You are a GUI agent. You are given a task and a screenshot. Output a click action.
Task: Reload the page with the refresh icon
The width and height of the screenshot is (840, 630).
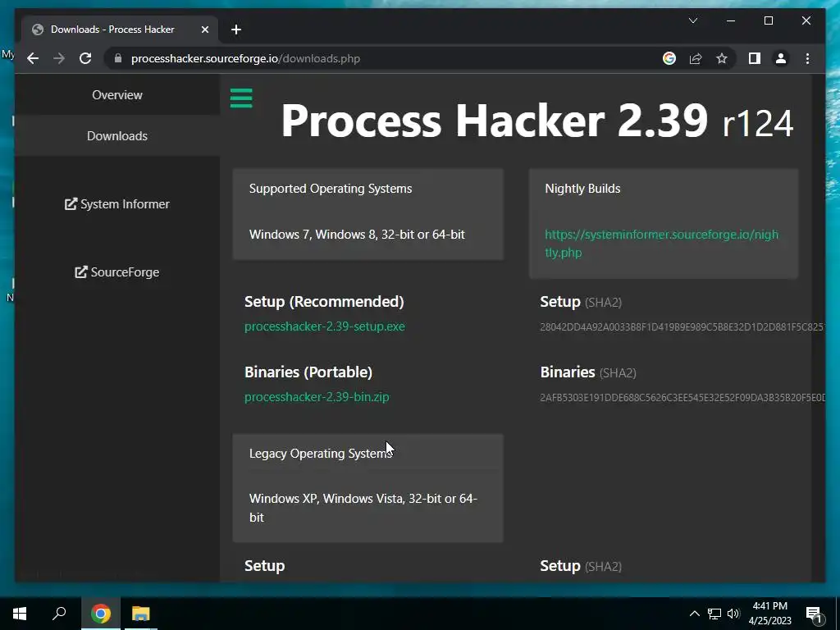coord(85,58)
